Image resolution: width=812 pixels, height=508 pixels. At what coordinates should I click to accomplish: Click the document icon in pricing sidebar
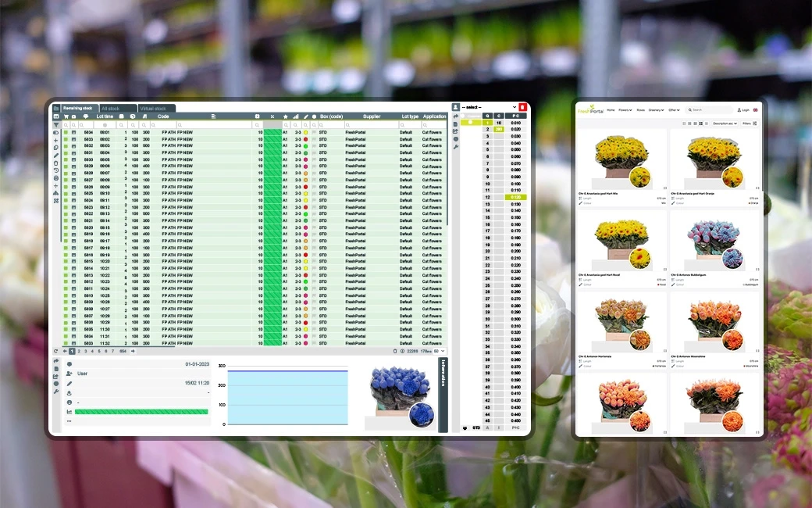pyautogui.click(x=456, y=124)
